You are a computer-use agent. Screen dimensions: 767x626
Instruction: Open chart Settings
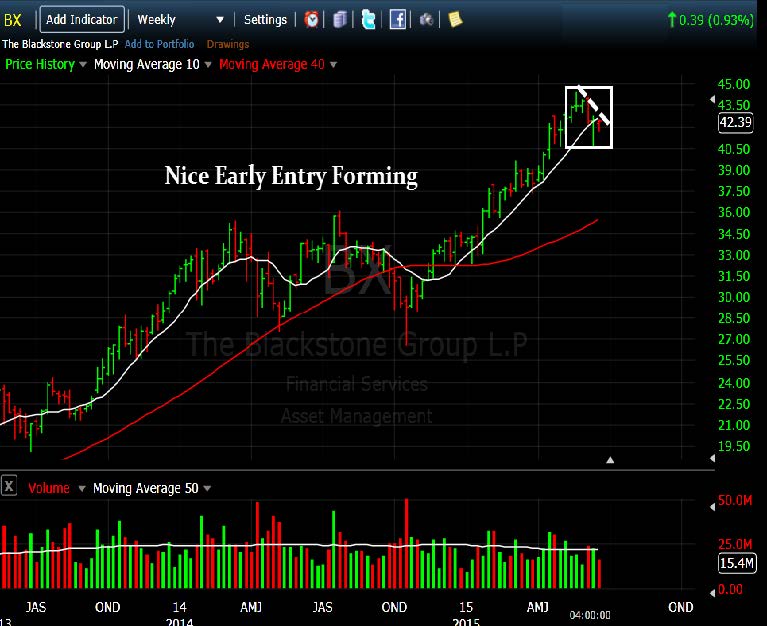tap(265, 20)
